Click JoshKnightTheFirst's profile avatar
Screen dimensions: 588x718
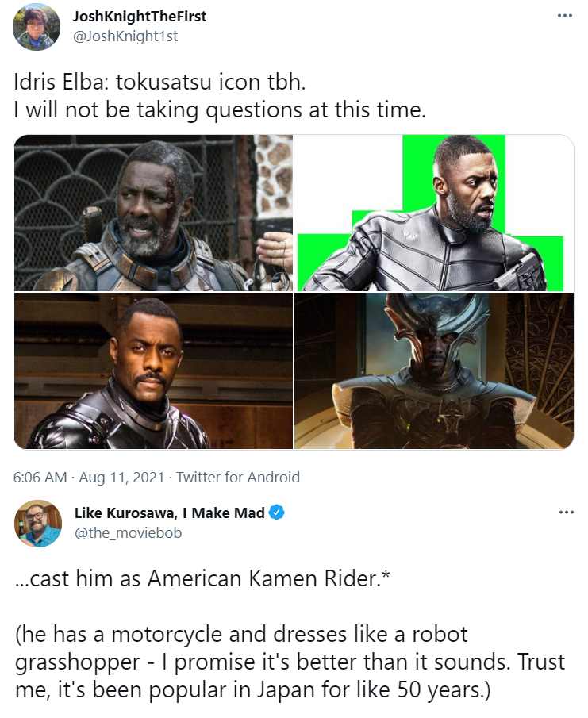(x=37, y=26)
